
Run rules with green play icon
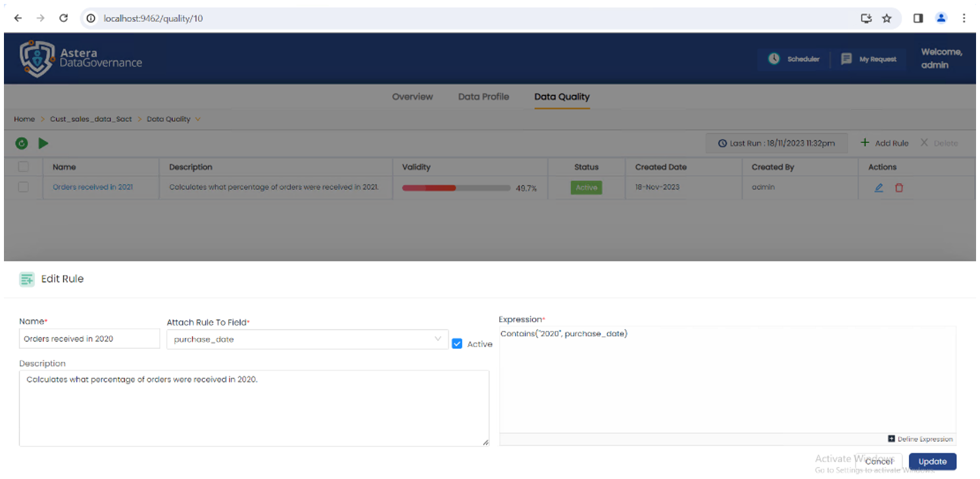(x=43, y=143)
